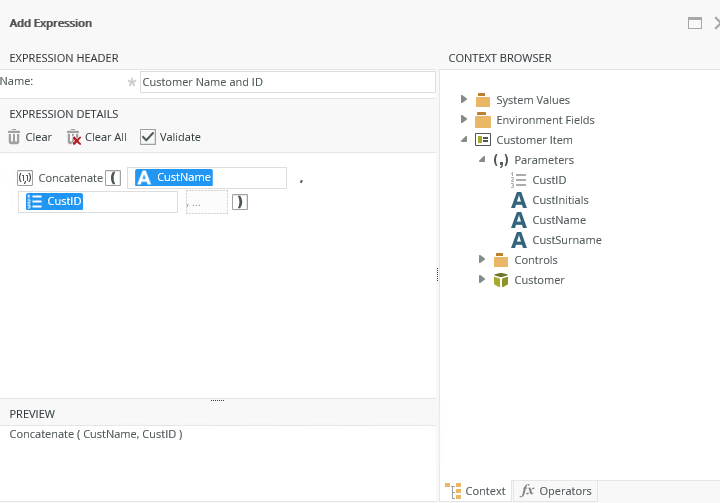Click the Customer object cube icon

[x=501, y=280]
